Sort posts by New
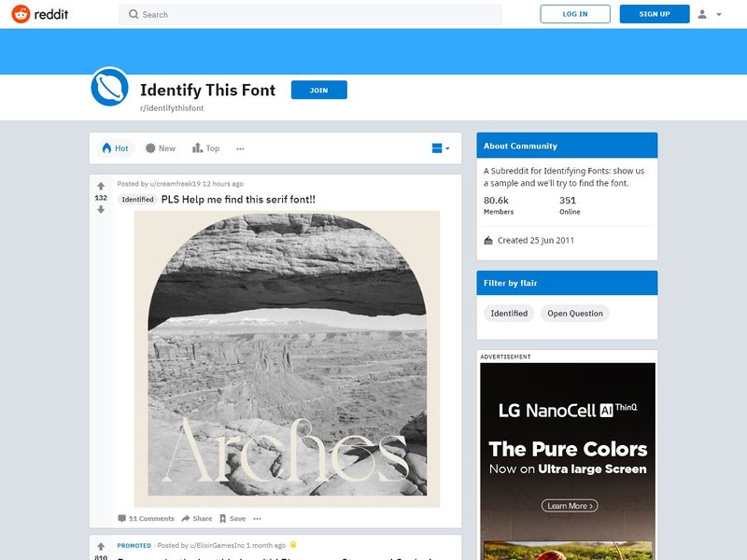 click(161, 148)
